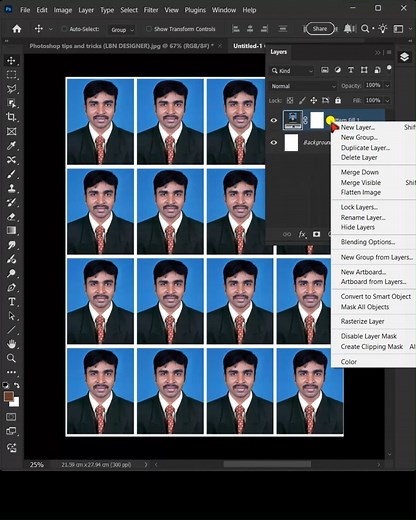Viewport: 416px width, 520px height.
Task: Filter layers by type layers icon
Action: coord(351,70)
